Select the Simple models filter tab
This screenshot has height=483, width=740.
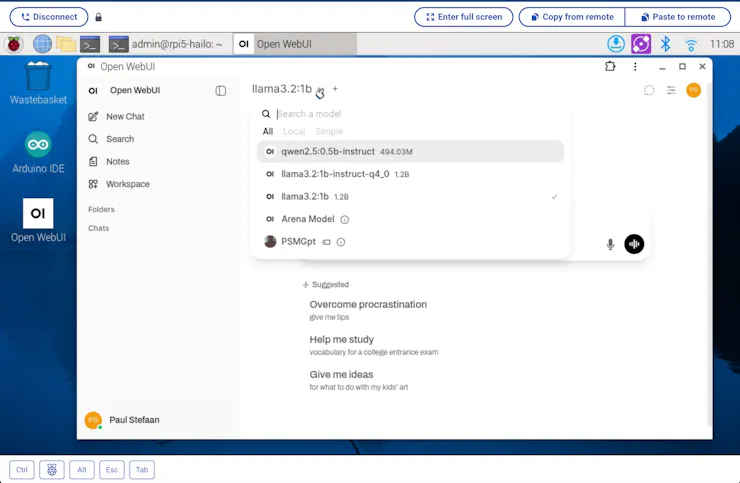329,131
